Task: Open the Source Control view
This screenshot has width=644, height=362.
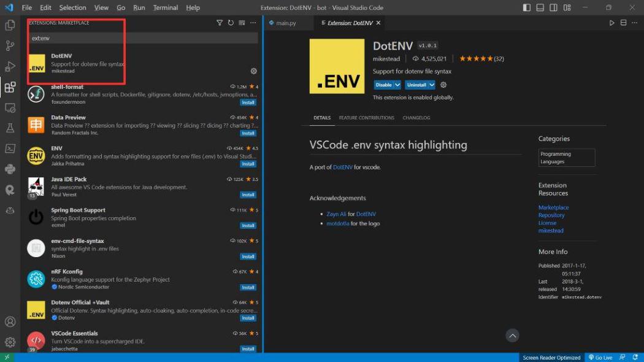Action: 10,45
